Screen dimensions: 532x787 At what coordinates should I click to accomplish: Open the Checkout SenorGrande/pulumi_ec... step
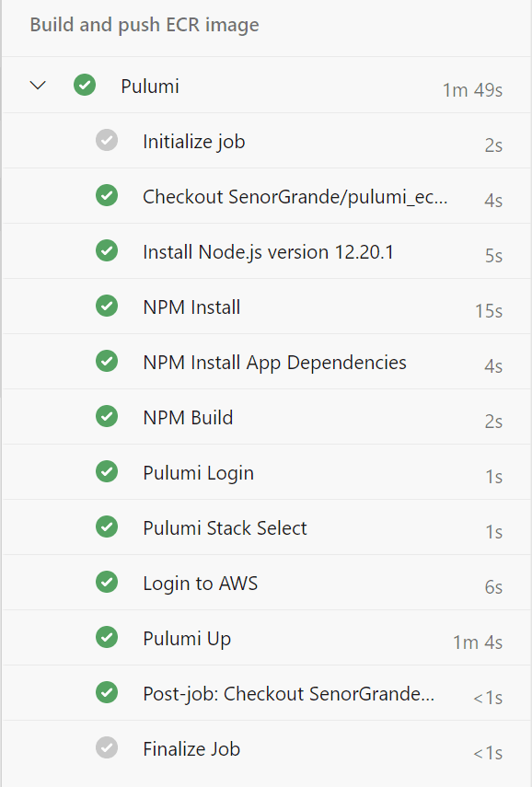tap(267, 196)
